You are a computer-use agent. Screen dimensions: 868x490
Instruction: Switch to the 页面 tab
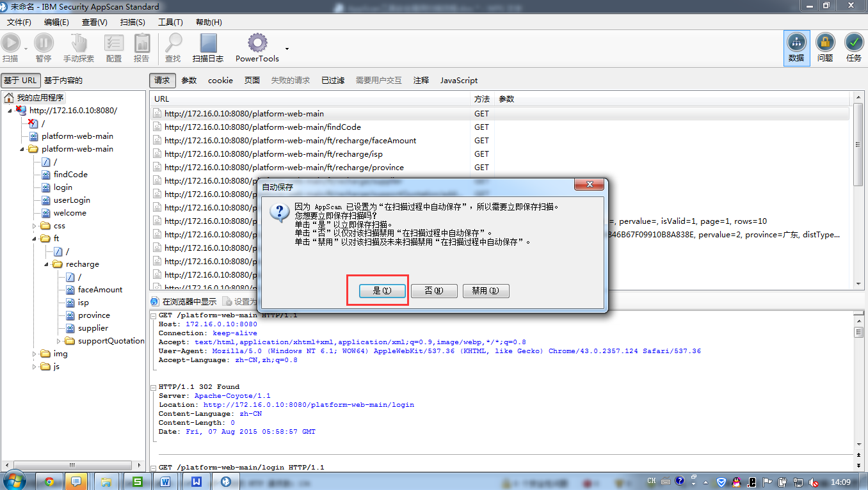pyautogui.click(x=252, y=81)
